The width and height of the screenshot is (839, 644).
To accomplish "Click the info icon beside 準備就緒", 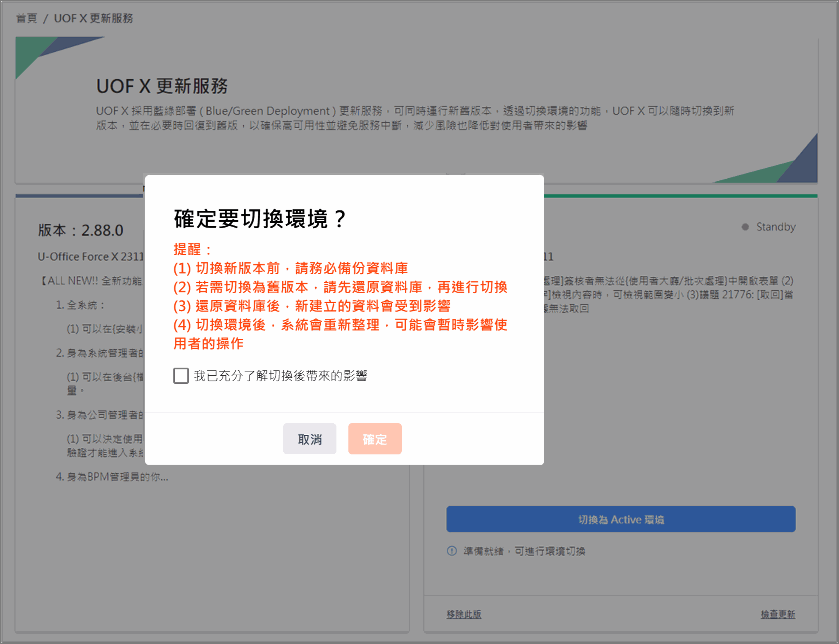I will click(x=452, y=551).
